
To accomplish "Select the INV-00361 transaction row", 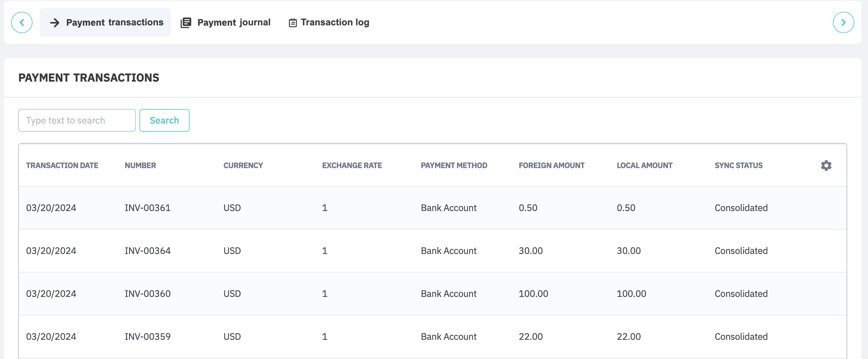I will pos(148,208).
